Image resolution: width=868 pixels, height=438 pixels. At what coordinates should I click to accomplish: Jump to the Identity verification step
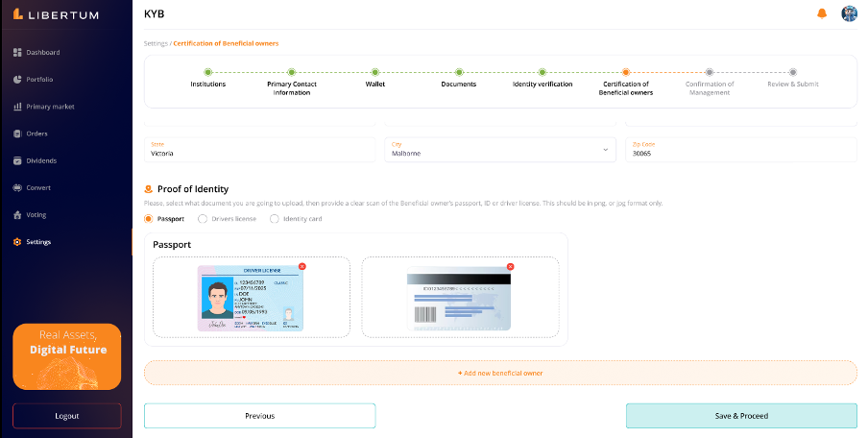pos(542,72)
